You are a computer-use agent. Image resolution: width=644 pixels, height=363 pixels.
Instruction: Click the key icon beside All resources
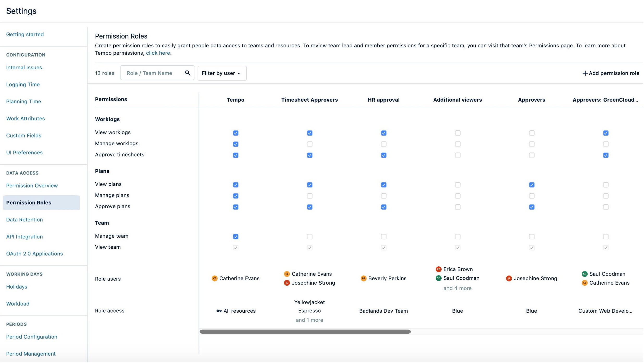point(219,311)
